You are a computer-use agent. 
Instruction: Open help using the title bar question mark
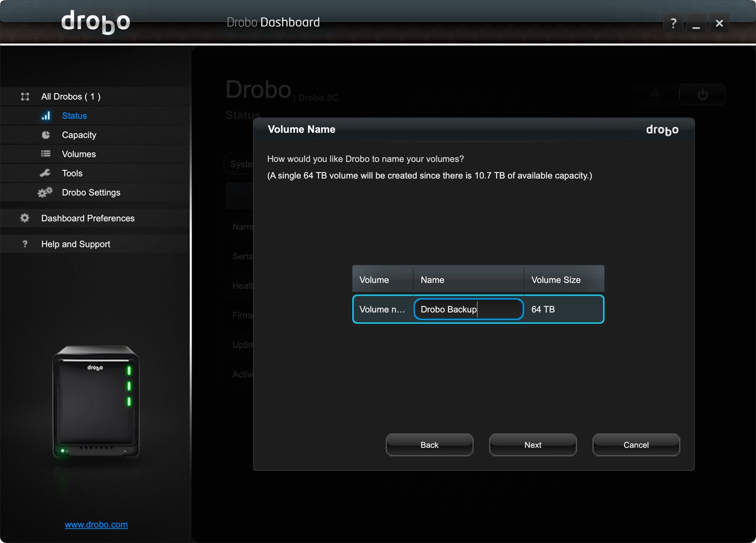[673, 23]
